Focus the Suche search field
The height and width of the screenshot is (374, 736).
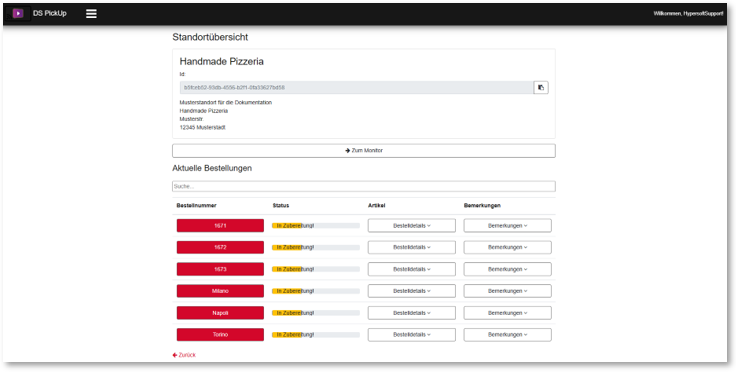click(364, 186)
